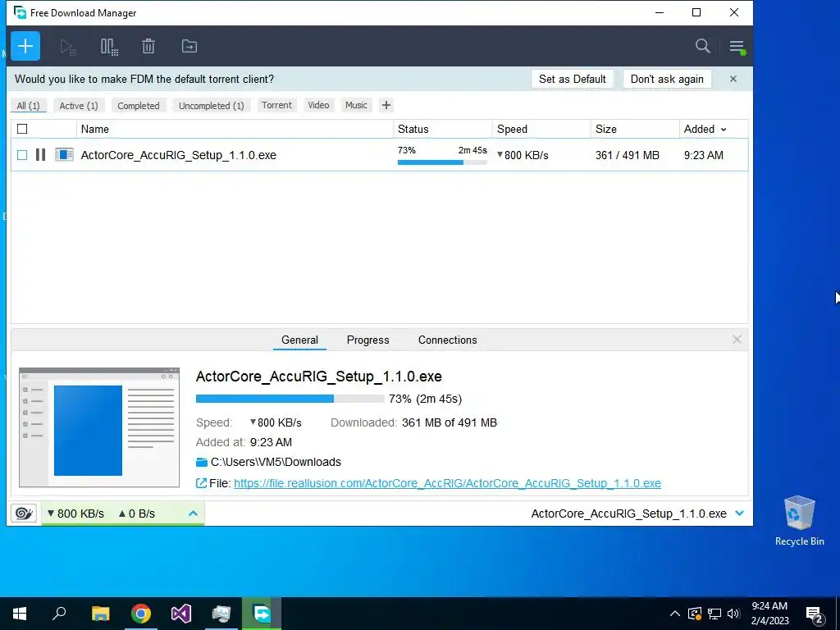Click the upload speed 0 B/s in status bar

(x=137, y=514)
